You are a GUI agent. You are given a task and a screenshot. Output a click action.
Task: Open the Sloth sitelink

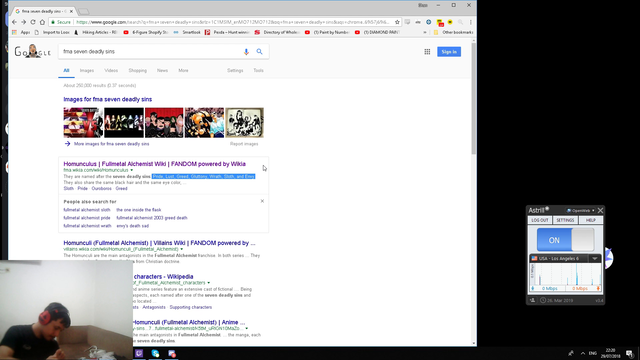(69, 189)
